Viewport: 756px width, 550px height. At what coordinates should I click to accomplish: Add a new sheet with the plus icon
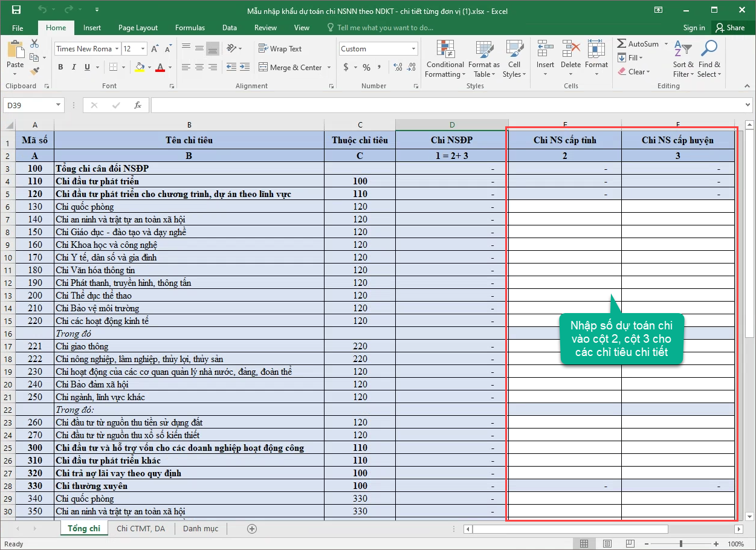pos(253,529)
